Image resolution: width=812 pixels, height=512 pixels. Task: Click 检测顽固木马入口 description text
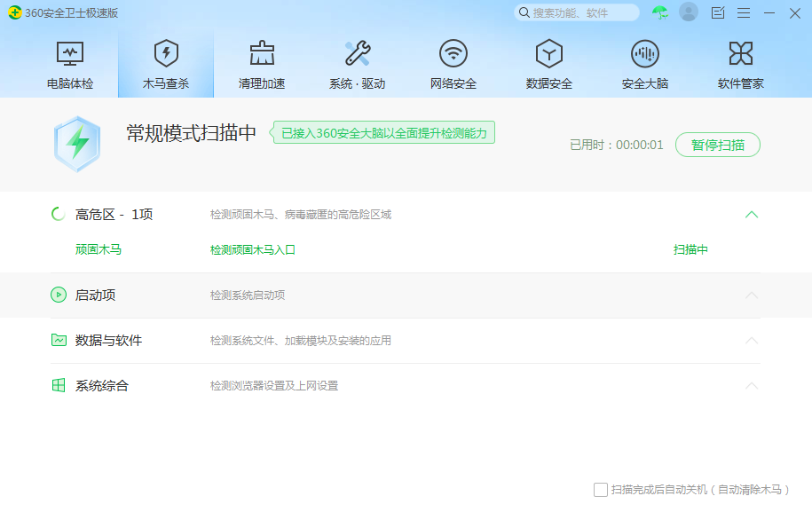[253, 249]
